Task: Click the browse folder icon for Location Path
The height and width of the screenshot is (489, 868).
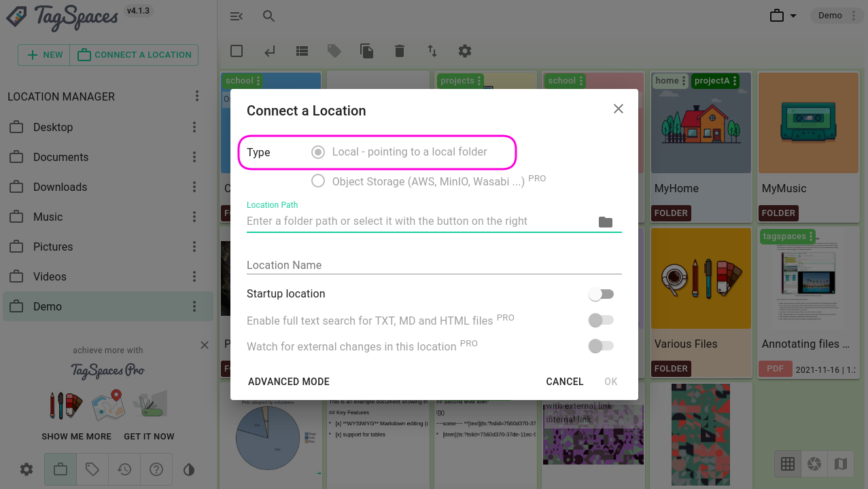Action: [x=606, y=222]
